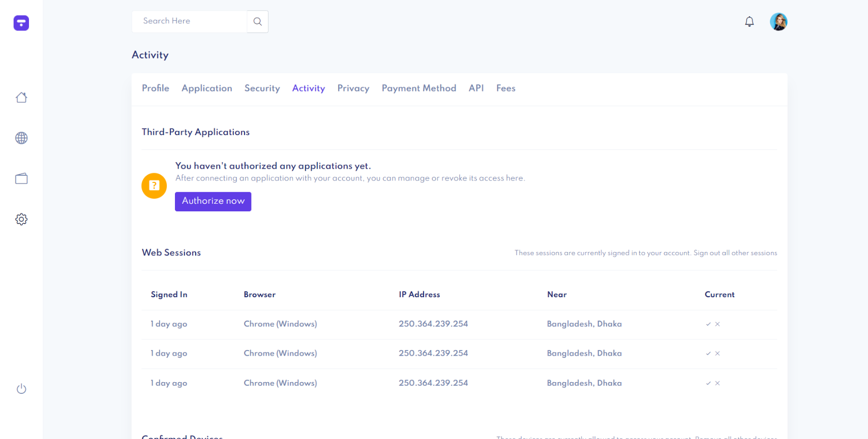This screenshot has width=868, height=439.
Task: Open the Home page from sidebar
Action: (x=21, y=98)
